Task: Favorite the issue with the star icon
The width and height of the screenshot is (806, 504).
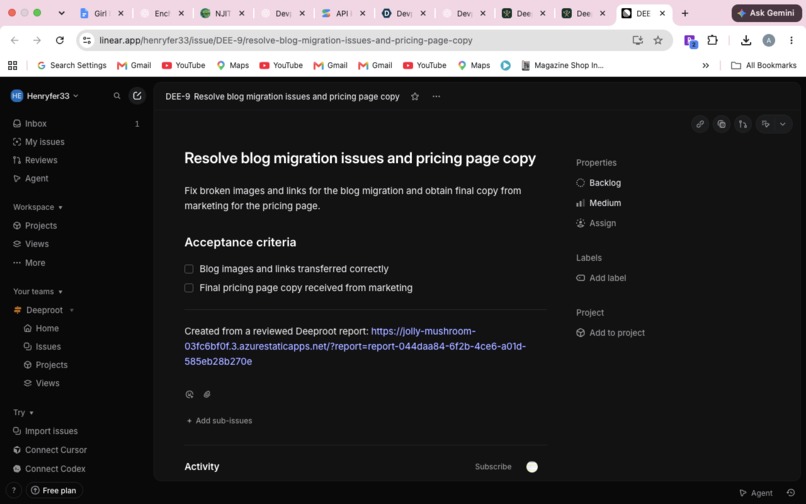Action: pyautogui.click(x=415, y=97)
